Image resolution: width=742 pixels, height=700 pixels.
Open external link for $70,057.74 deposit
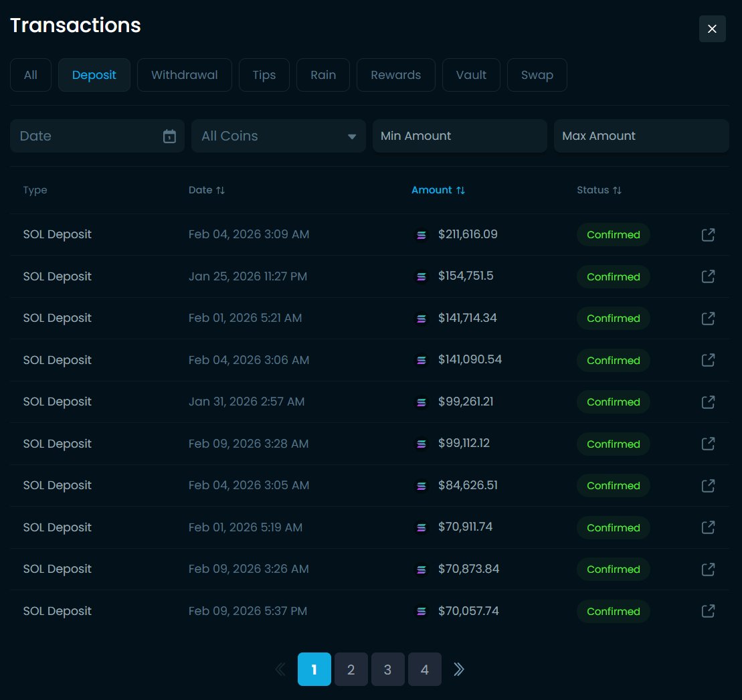point(708,611)
